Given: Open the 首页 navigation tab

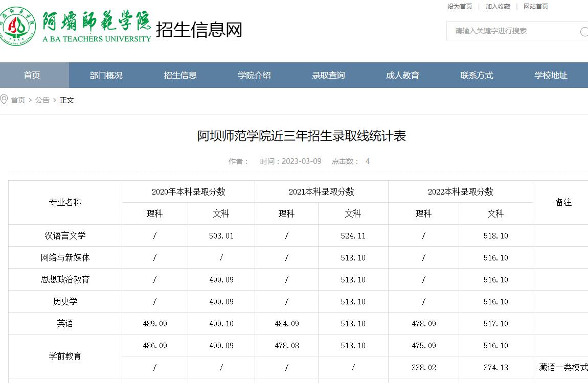Looking at the screenshot, I should point(32,75).
